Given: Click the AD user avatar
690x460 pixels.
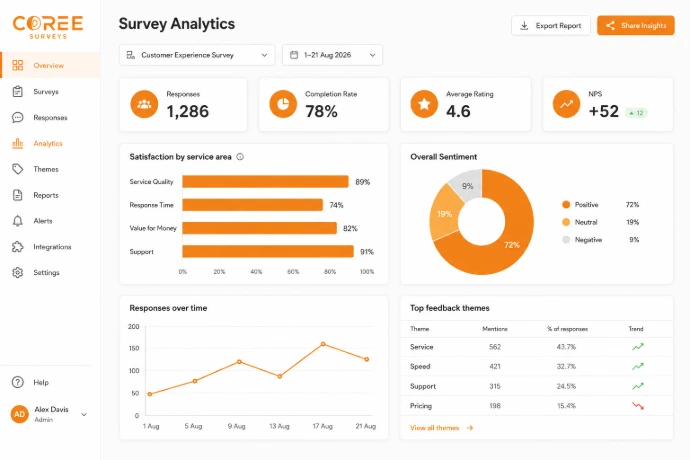Looking at the screenshot, I should tap(19, 414).
